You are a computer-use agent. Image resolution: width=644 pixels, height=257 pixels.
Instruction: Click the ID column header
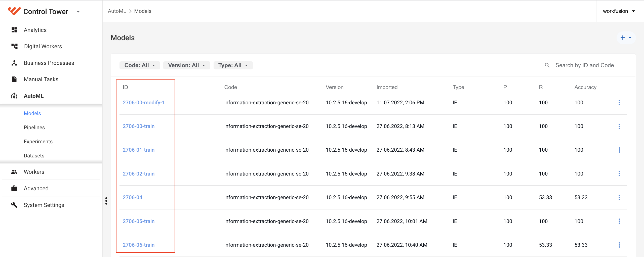pos(125,87)
